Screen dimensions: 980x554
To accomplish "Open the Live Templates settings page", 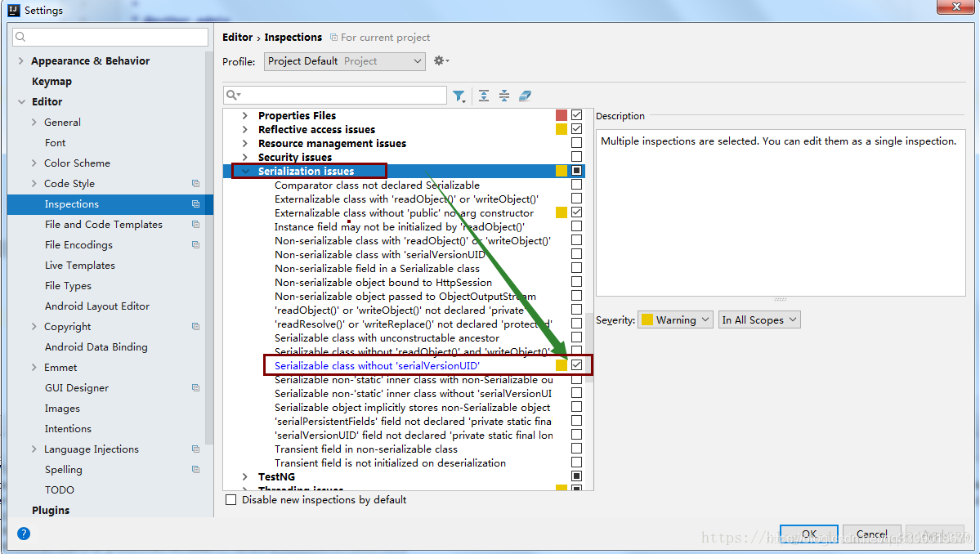I will point(80,266).
